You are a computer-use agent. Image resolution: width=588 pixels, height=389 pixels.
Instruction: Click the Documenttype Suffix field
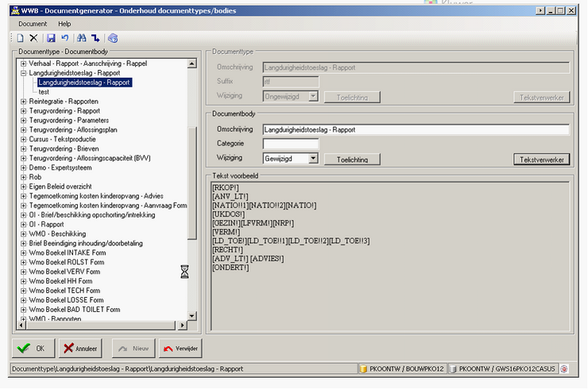click(x=291, y=81)
